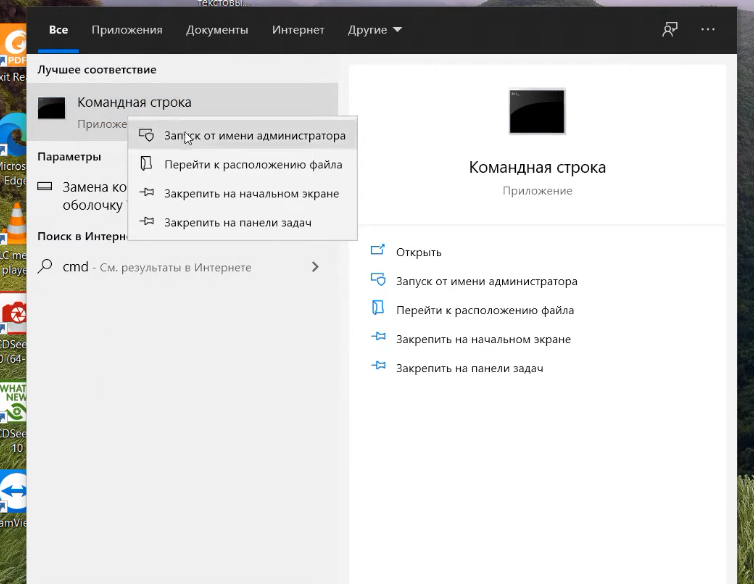Viewport: 754px width, 584px height.
Task: Select Закрепить на начальном экране in context menu
Action: (x=251, y=193)
